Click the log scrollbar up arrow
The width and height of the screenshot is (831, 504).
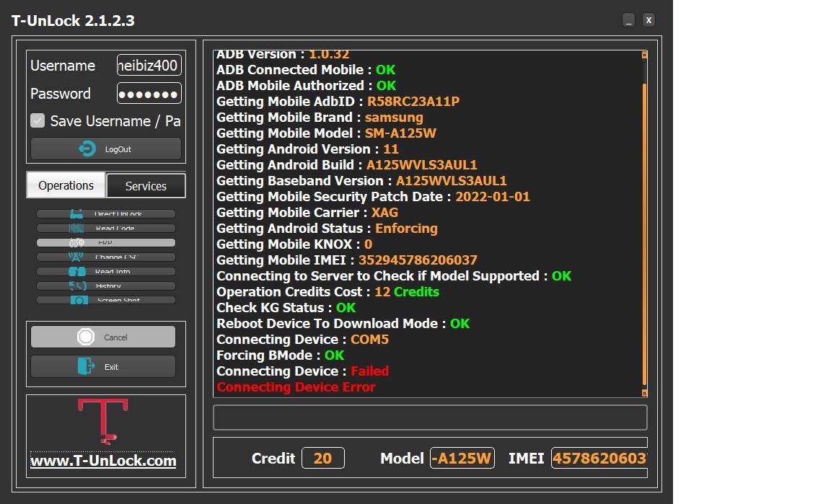coord(644,55)
